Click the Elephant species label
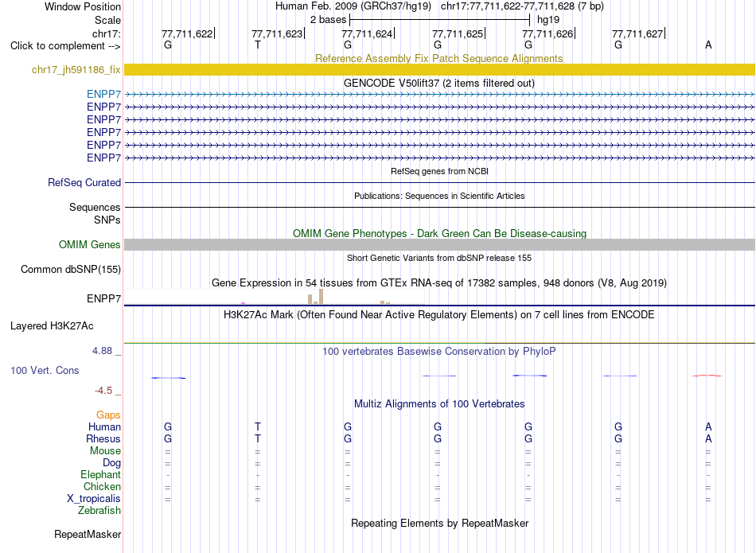Screen dimensions: 756x553 100,474
